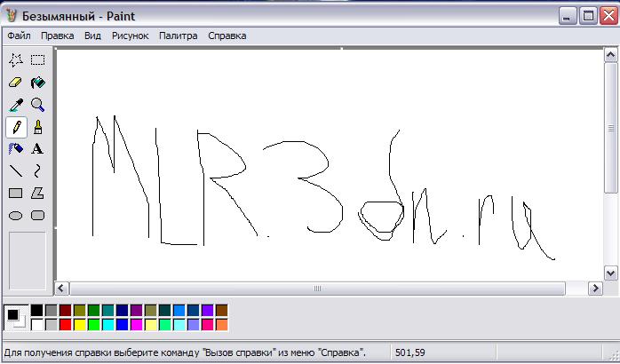Select the rectangular Select tool

[37, 60]
